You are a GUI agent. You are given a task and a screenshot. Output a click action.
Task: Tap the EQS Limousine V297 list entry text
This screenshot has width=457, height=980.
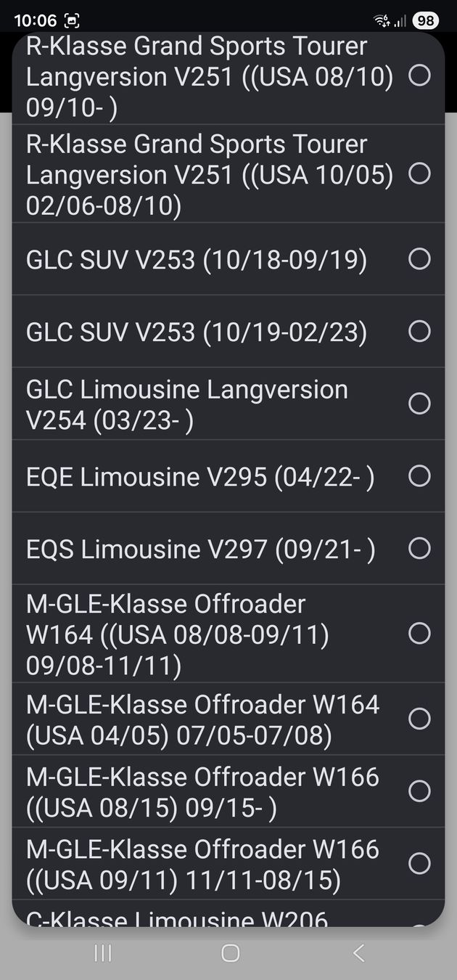(x=200, y=550)
